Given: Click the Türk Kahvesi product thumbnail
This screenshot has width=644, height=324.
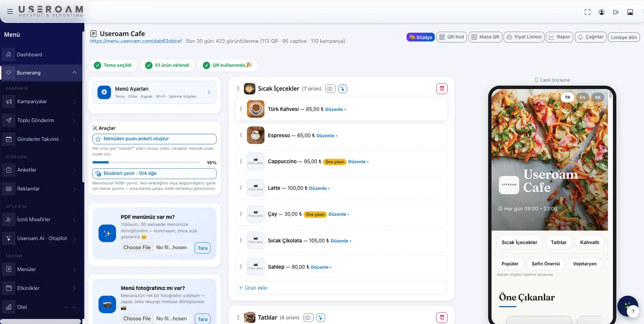Looking at the screenshot, I should pos(256,109).
